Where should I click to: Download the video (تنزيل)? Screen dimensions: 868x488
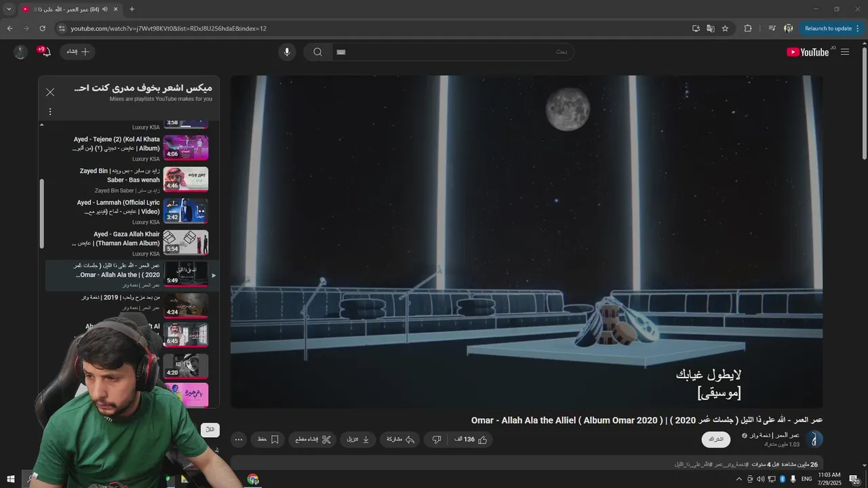358,439
